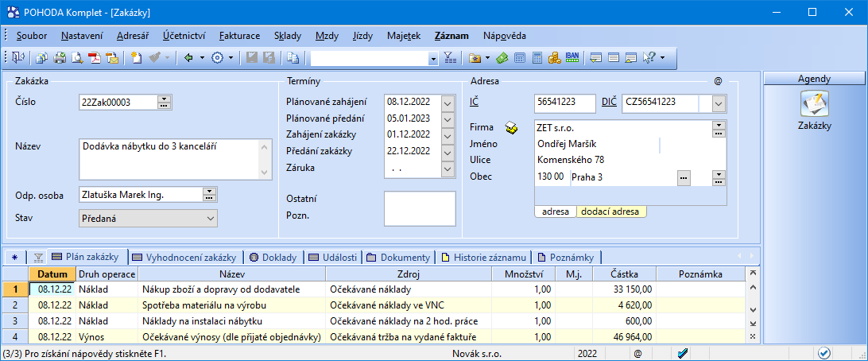Open the Předání zakázky date dropdown
The height and width of the screenshot is (361, 868).
pyautogui.click(x=448, y=151)
